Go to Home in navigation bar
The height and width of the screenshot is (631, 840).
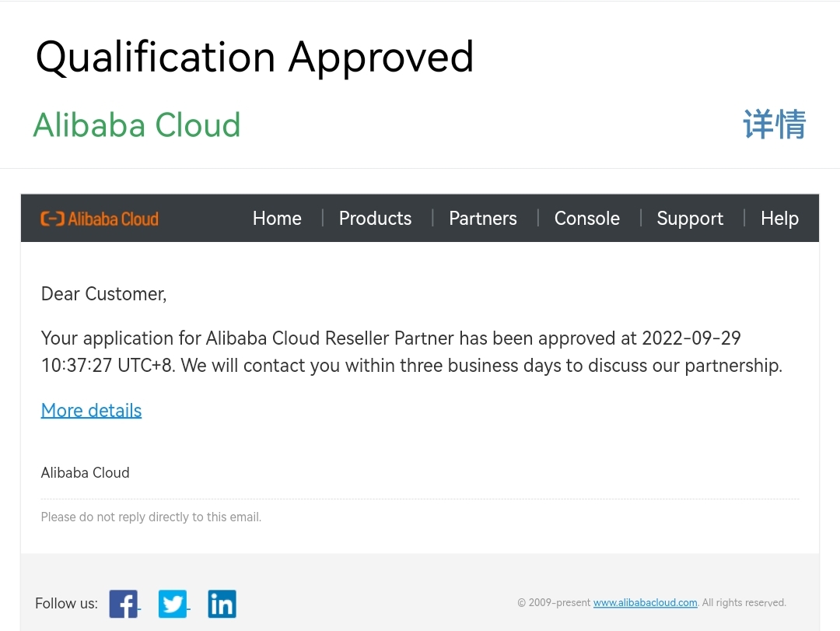[x=277, y=219]
